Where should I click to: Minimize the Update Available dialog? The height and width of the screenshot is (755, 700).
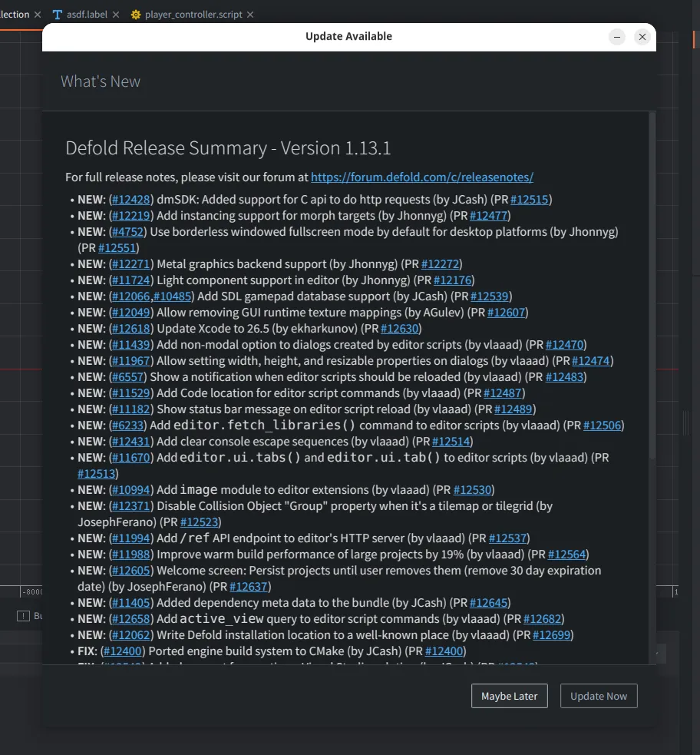point(617,37)
